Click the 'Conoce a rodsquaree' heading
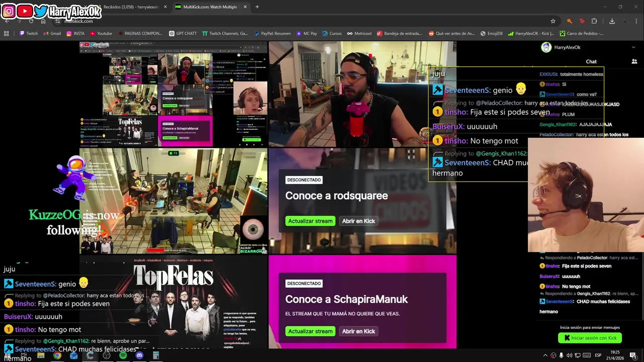Image resolution: width=644 pixels, height=362 pixels. click(x=337, y=196)
